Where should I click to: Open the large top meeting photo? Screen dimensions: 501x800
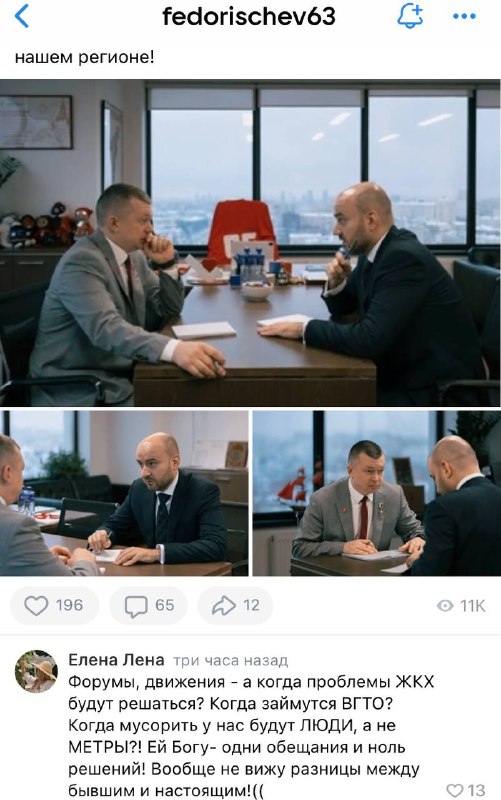(x=250, y=243)
